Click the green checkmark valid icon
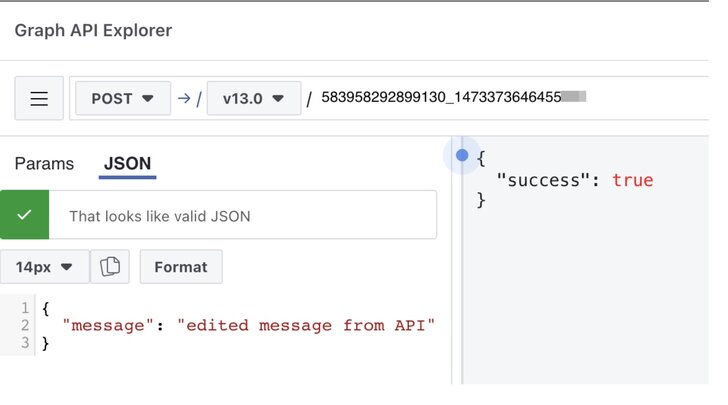 (x=24, y=215)
